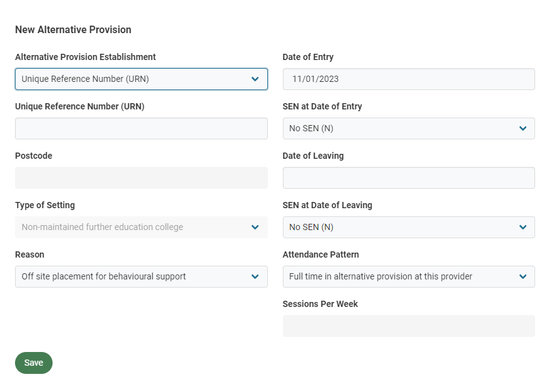This screenshot has height=392, width=557.
Task: Click the Postcode text field
Action: [141, 178]
